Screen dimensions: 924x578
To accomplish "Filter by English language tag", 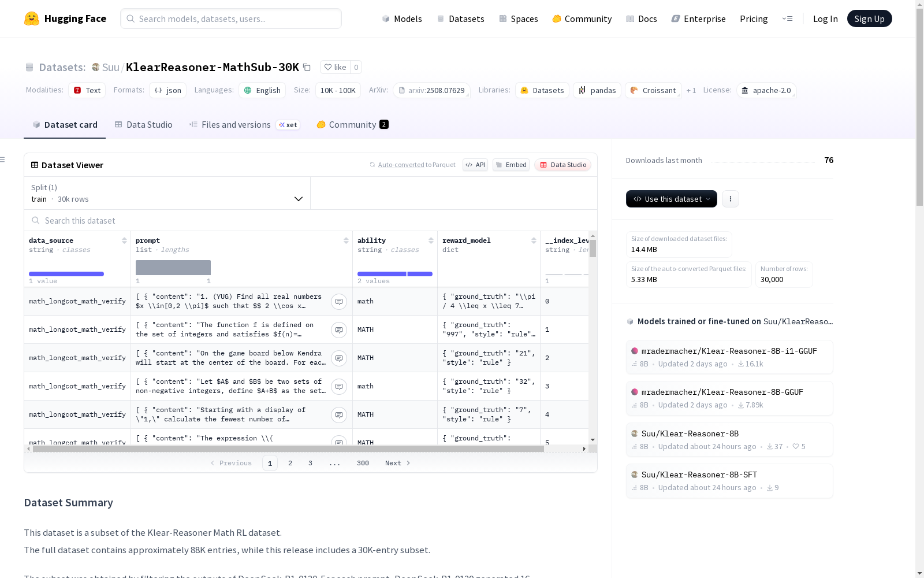I will pos(262,90).
